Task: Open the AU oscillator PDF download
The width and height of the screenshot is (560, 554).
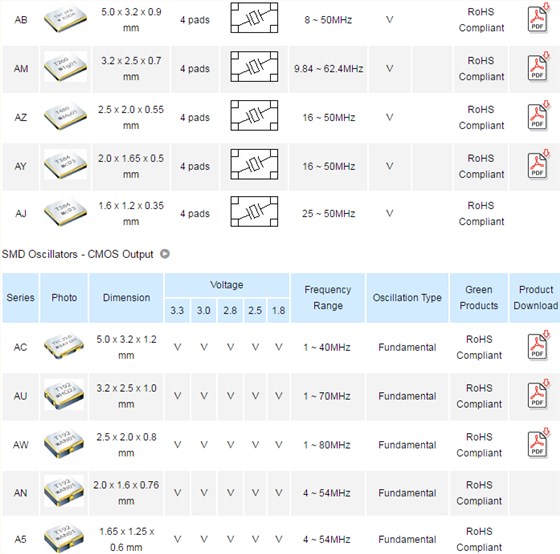Action: [539, 395]
